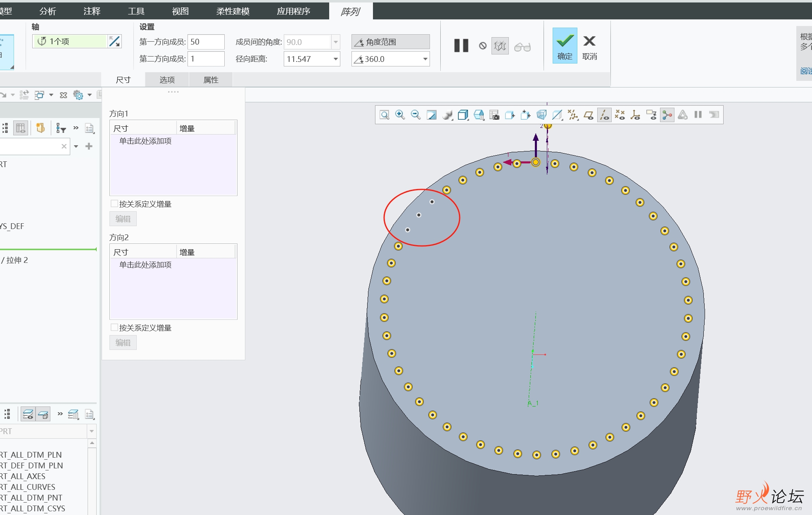Toggle coordinate system display icon

click(x=636, y=115)
